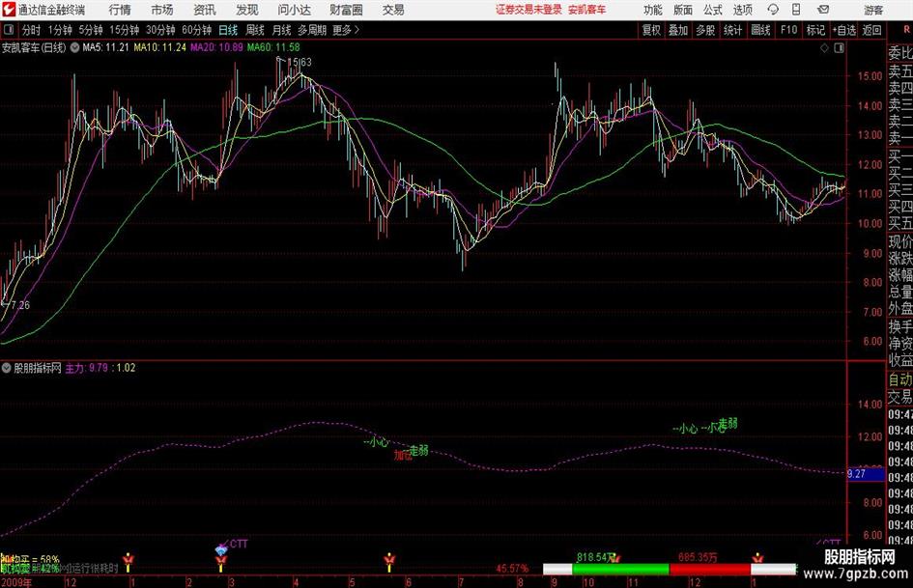Open the 发现 menu

tap(247, 10)
